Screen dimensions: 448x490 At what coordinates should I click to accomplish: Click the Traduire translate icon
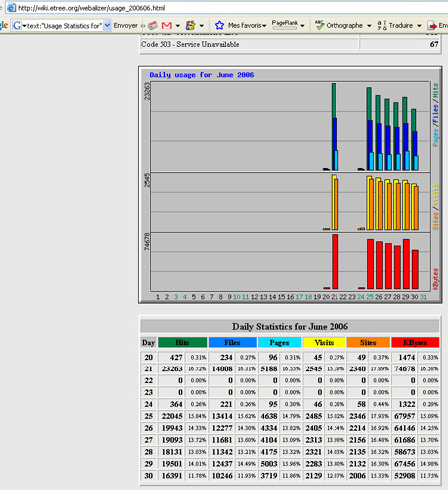[382, 25]
